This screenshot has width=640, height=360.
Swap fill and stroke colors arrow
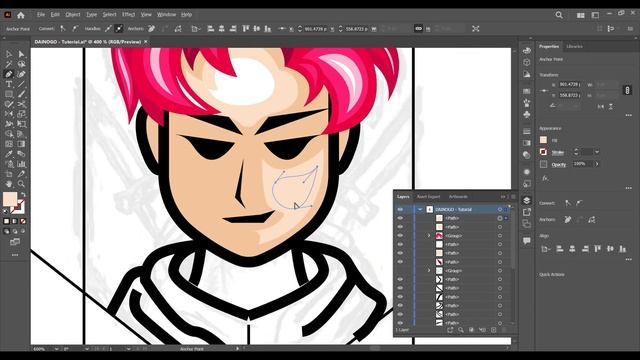[23, 194]
